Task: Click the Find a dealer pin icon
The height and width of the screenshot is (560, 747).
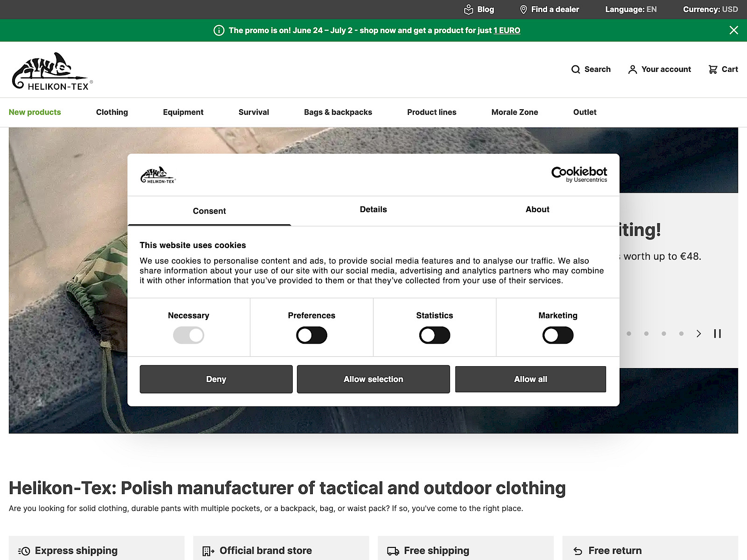Action: (523, 9)
